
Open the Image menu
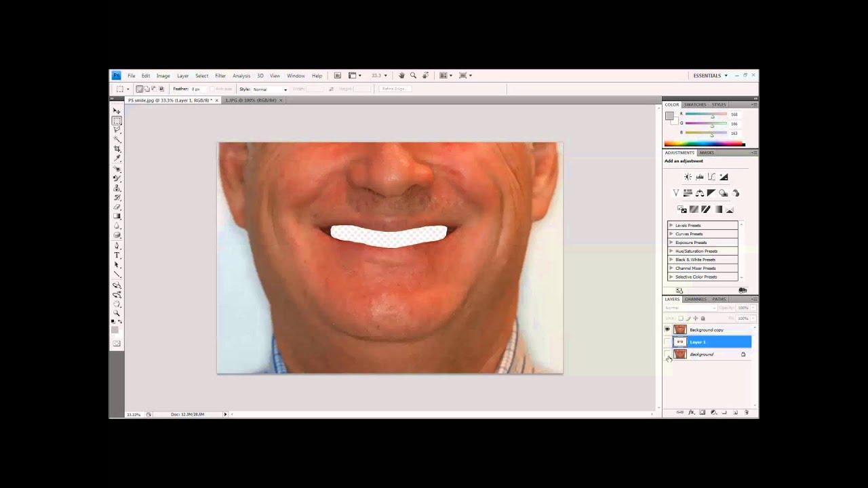(x=163, y=76)
